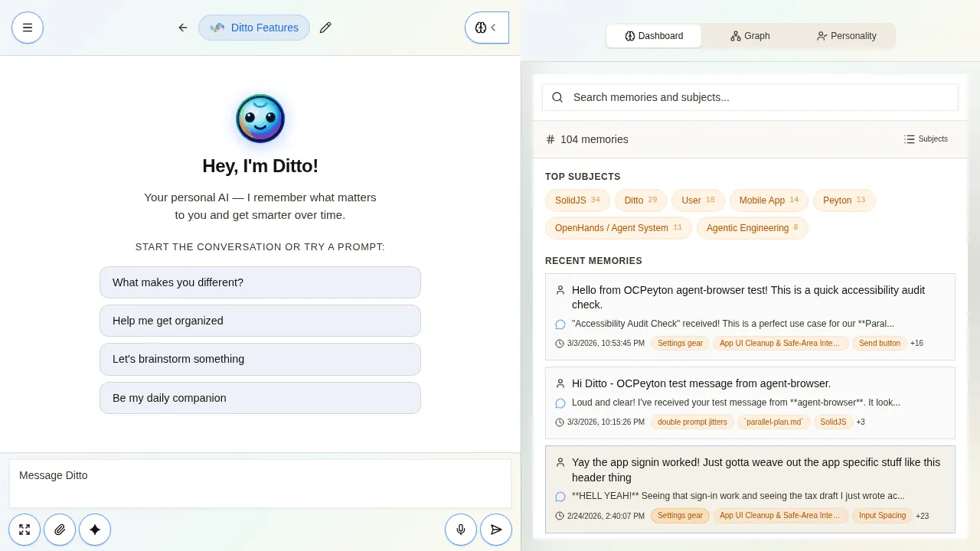Open the SolidJS subject chip
Viewport: 980px width, 551px height.
[577, 200]
